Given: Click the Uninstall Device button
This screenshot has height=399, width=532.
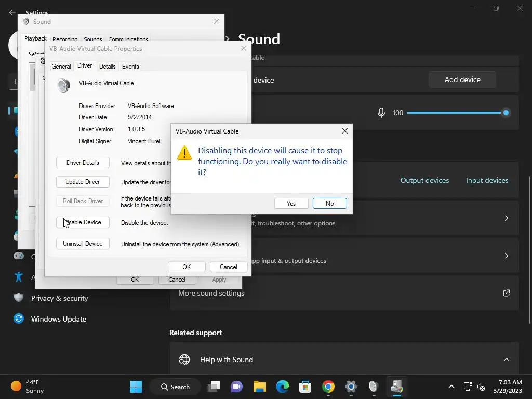Looking at the screenshot, I should pyautogui.click(x=83, y=244).
